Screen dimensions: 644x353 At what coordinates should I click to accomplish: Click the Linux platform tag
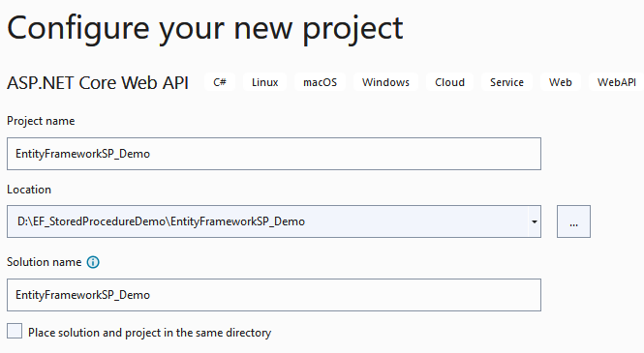pos(265,82)
